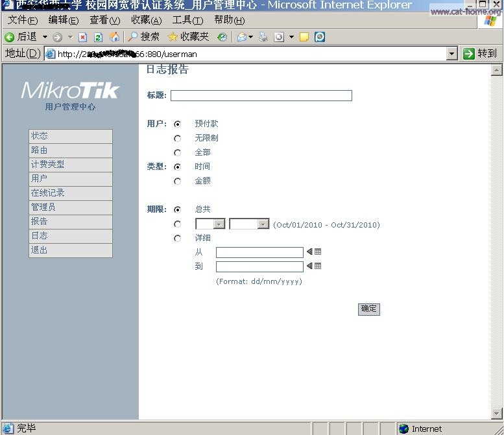Go to the browser Home page icon

pyautogui.click(x=114, y=37)
